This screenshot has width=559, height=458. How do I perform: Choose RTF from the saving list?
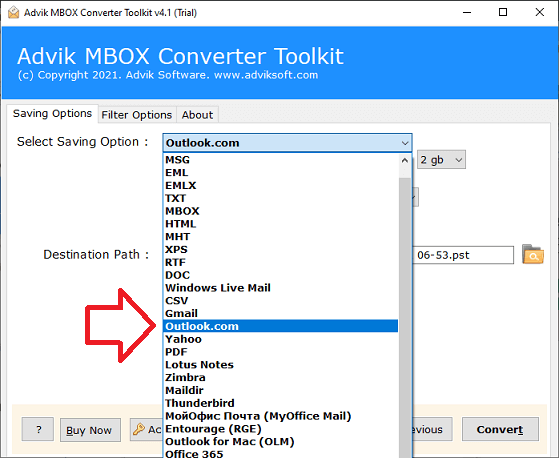tap(281, 262)
